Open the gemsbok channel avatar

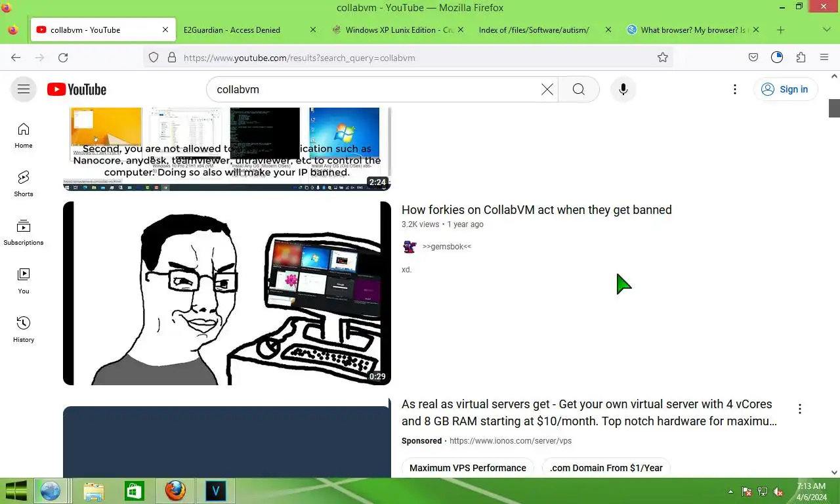point(409,247)
